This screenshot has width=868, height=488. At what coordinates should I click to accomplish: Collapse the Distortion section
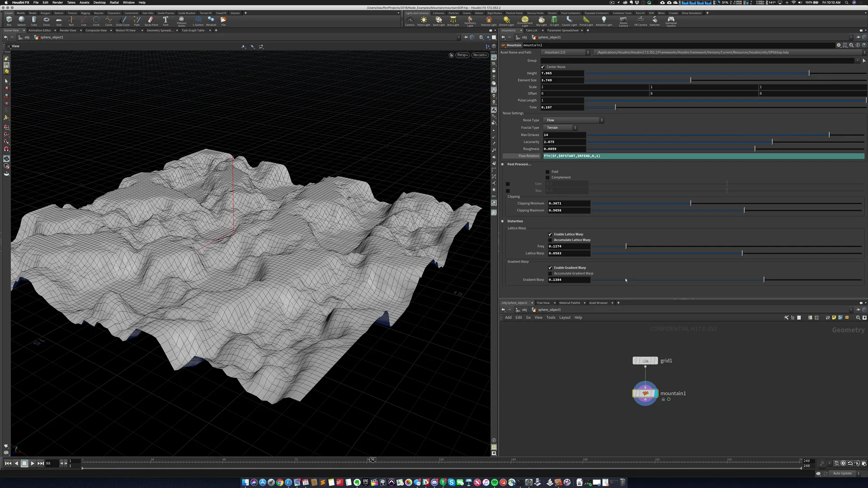(x=502, y=221)
